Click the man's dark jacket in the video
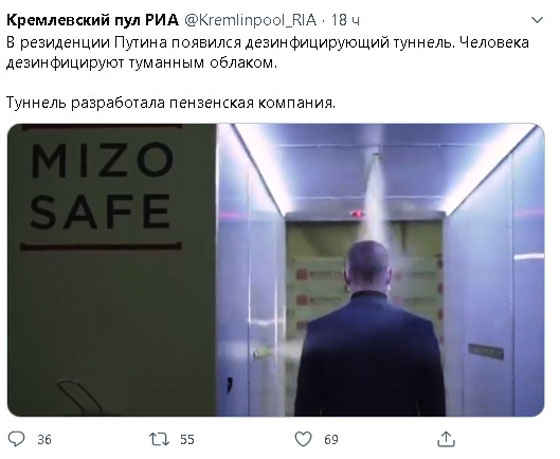Viewport: 560px width, 459px height. tap(370, 355)
